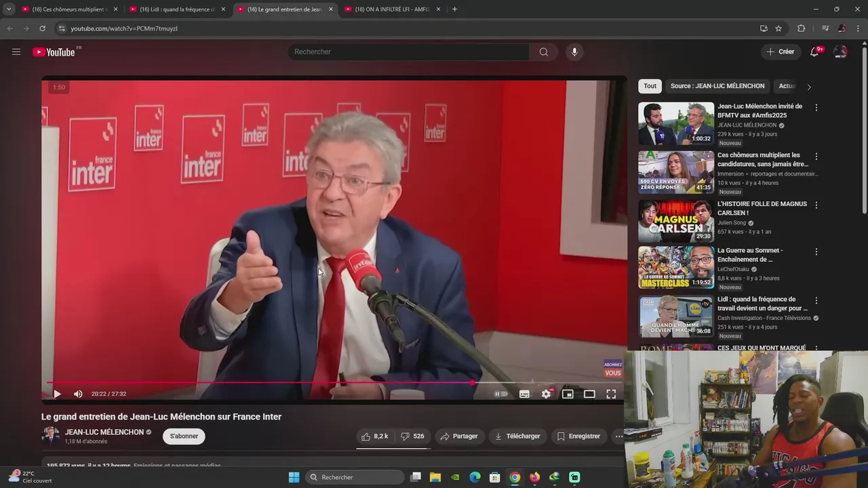The height and width of the screenshot is (488, 868).
Task: Click the address bar URL
Action: [124, 28]
